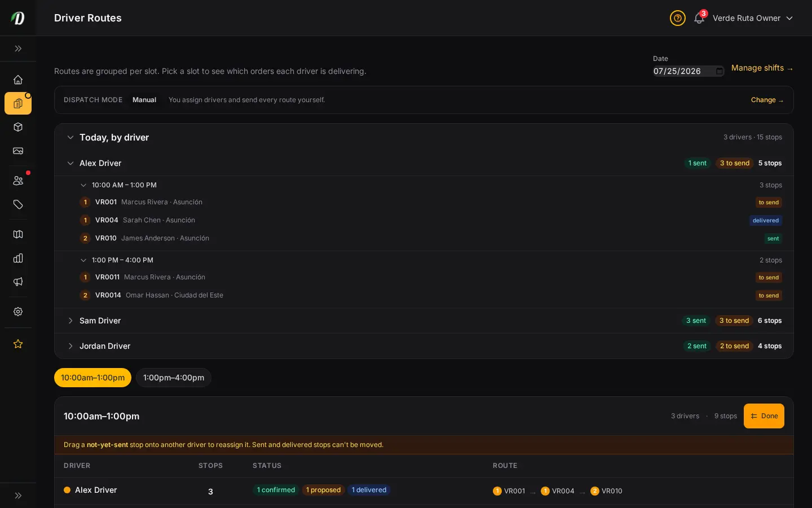
Task: Open the date field calendar picker icon
Action: (719, 71)
